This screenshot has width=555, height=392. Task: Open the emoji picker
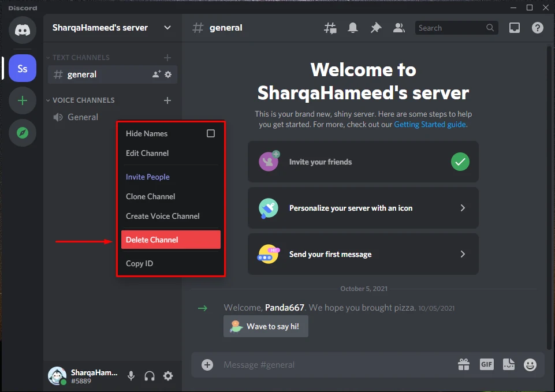[530, 365]
